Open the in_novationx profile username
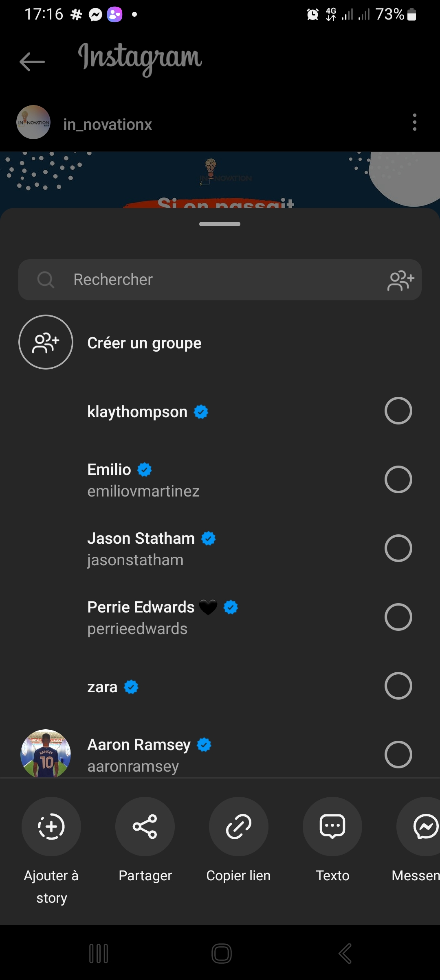 point(108,125)
